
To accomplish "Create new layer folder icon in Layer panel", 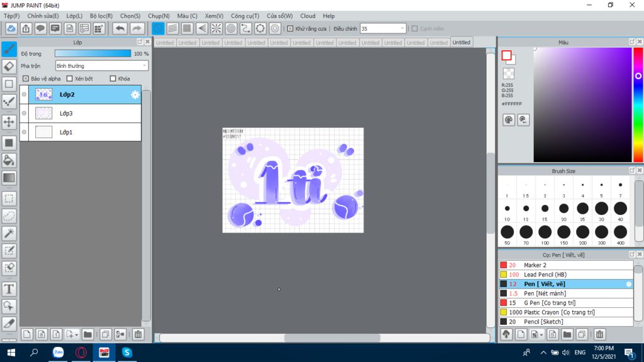I will tap(87, 334).
